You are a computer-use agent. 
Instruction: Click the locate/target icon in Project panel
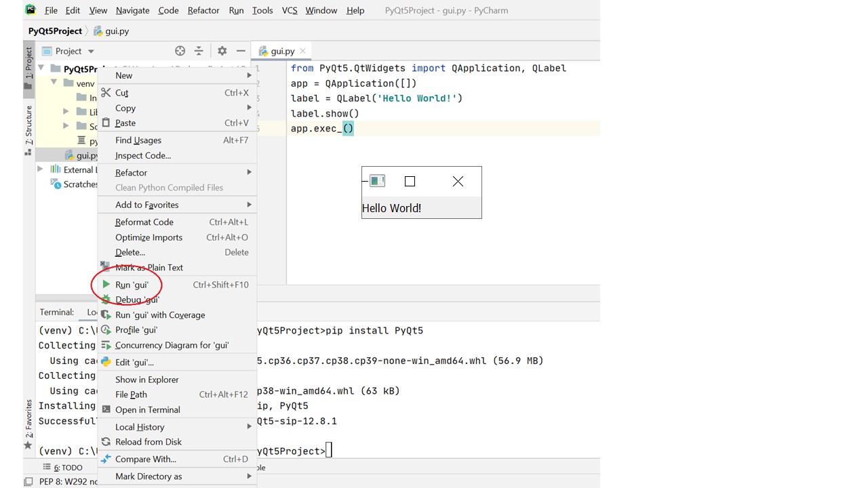pos(180,51)
